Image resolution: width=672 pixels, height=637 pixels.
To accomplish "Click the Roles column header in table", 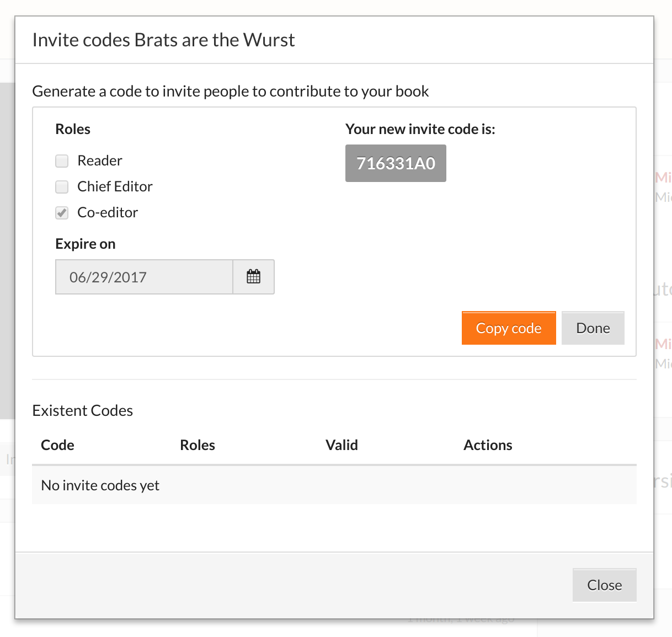I will pyautogui.click(x=198, y=445).
